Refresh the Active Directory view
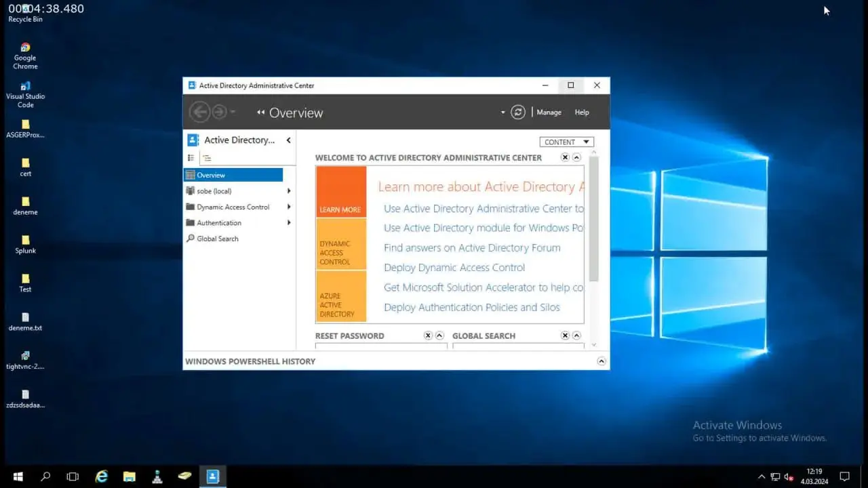 (518, 113)
